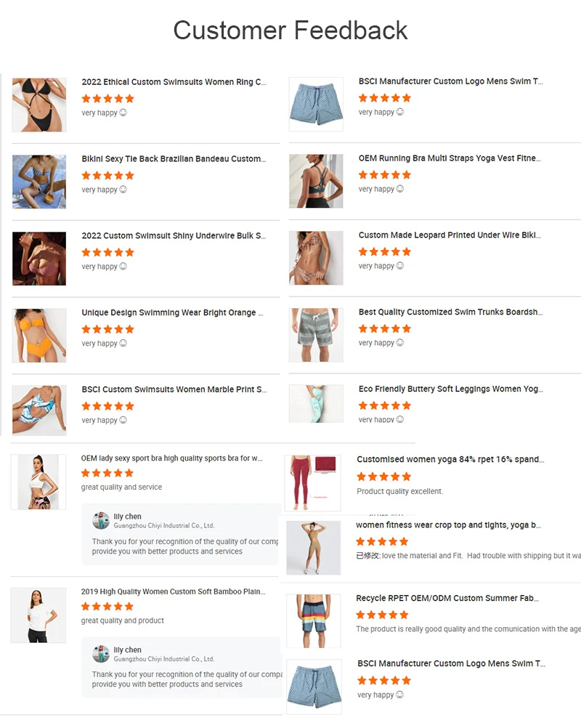The image size is (581, 728).
Task: Click stars under 'Eco Friendly Buttery Soft Leggings'
Action: [385, 406]
